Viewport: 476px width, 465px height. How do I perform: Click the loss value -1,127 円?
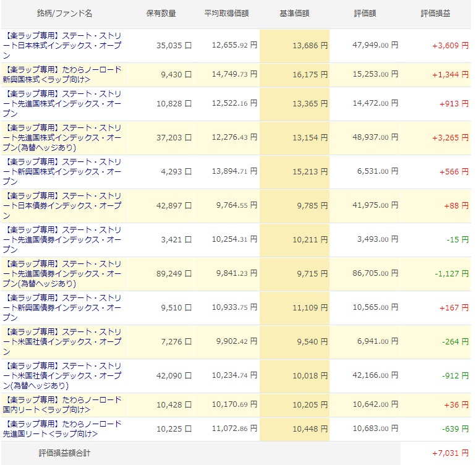pyautogui.click(x=452, y=275)
